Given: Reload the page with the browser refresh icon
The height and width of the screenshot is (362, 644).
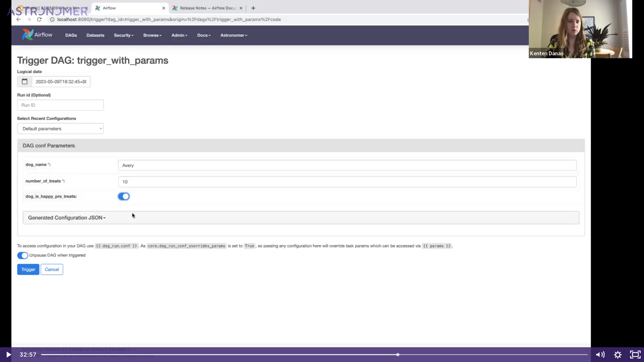Looking at the screenshot, I should click(39, 19).
